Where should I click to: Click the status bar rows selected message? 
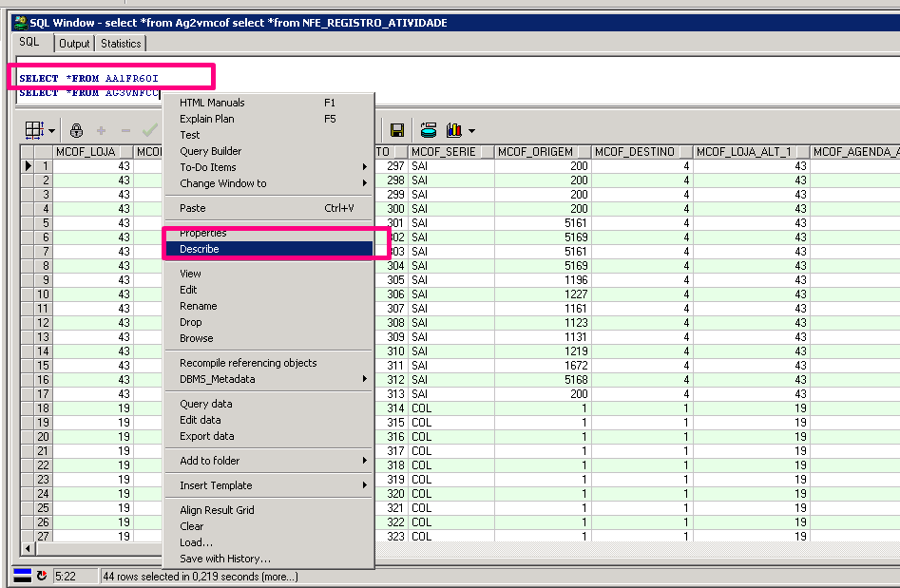201,576
